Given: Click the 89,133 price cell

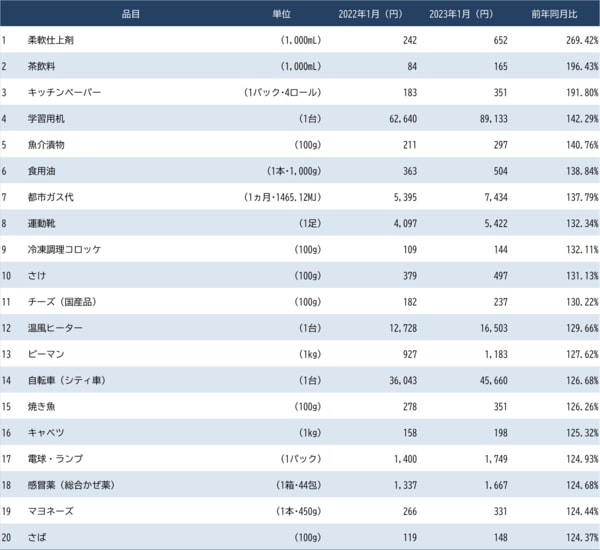Looking at the screenshot, I should point(494,119).
